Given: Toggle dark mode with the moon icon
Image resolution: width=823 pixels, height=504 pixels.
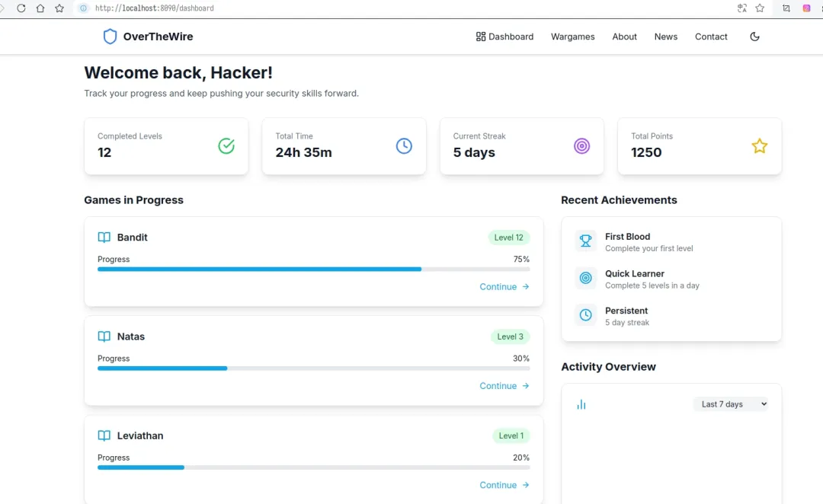Looking at the screenshot, I should click(x=754, y=37).
